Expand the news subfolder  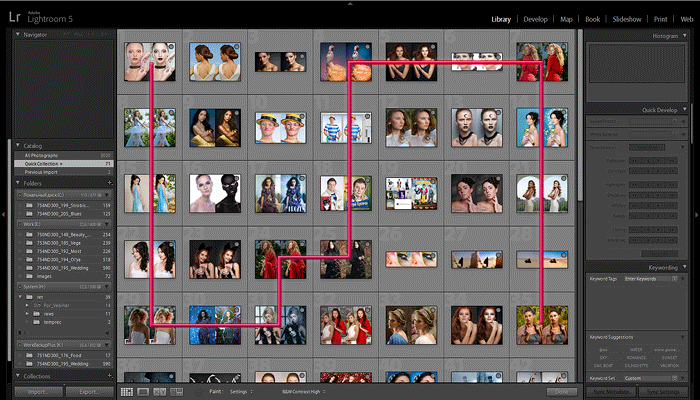point(27,314)
